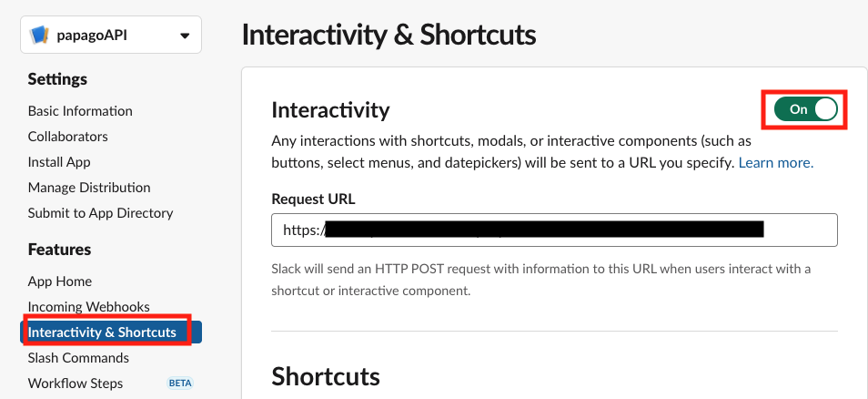Select Incoming Webhooks in sidebar

[x=88, y=307]
